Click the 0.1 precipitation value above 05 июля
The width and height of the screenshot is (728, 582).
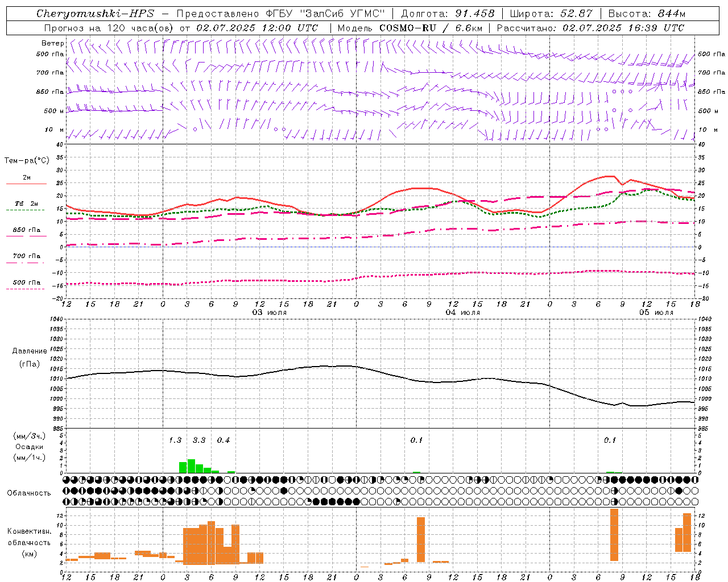click(x=610, y=440)
